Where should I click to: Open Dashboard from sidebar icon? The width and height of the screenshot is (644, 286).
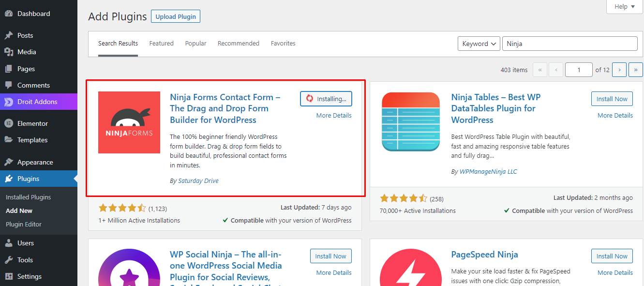[x=9, y=14]
